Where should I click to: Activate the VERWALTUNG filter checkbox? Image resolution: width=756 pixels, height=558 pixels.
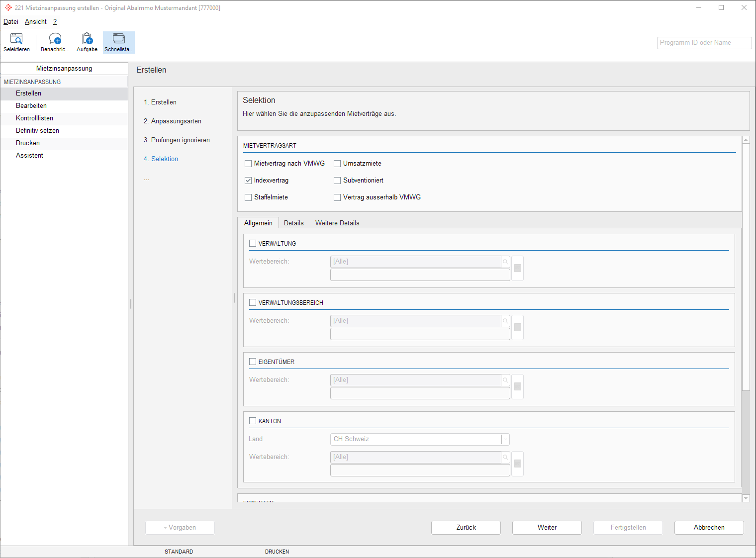click(253, 243)
